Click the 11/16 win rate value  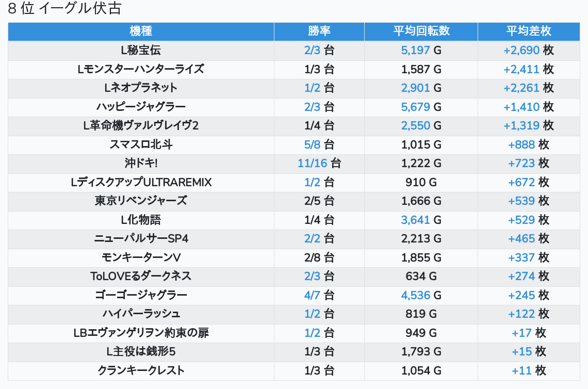pyautogui.click(x=313, y=163)
